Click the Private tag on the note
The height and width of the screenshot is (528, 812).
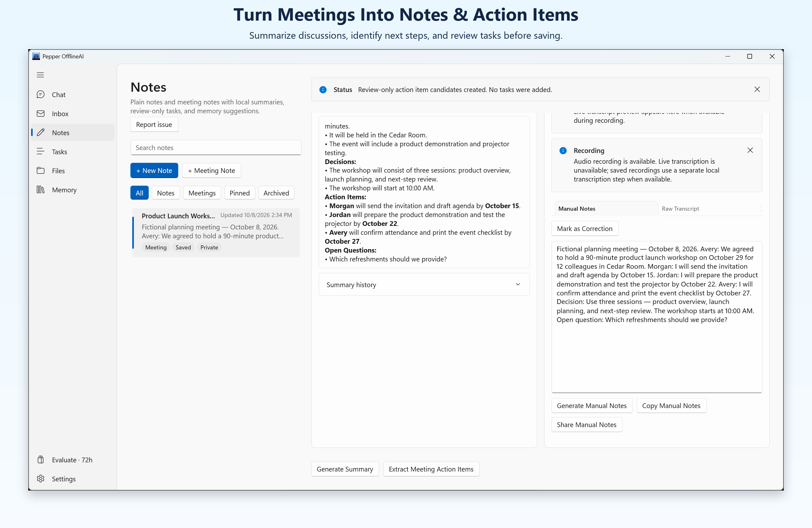tap(209, 247)
